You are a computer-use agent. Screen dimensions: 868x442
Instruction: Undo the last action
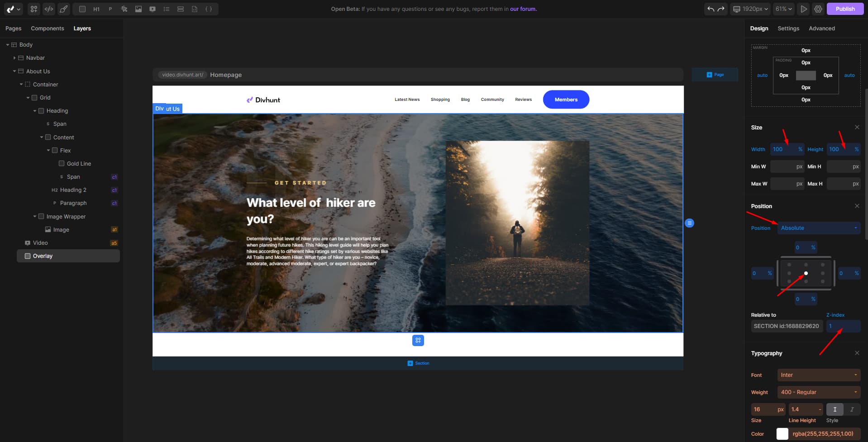click(x=711, y=9)
